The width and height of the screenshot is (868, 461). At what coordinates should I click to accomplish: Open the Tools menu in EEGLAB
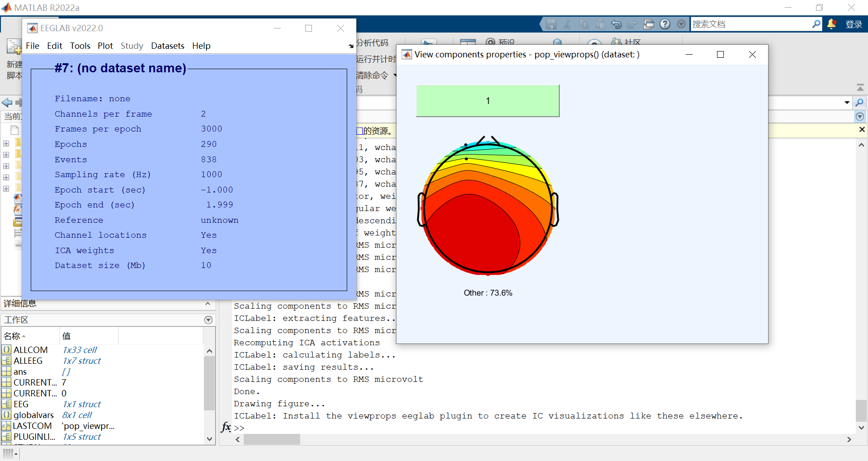[x=80, y=46]
